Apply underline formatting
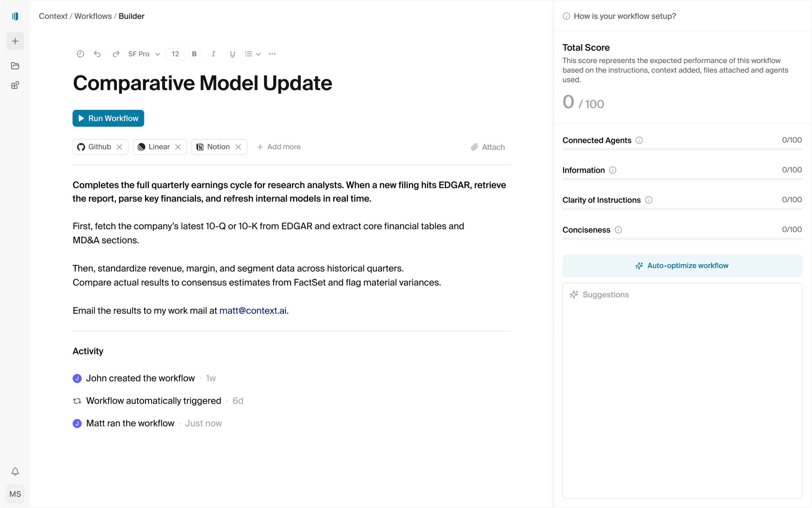 [x=232, y=54]
